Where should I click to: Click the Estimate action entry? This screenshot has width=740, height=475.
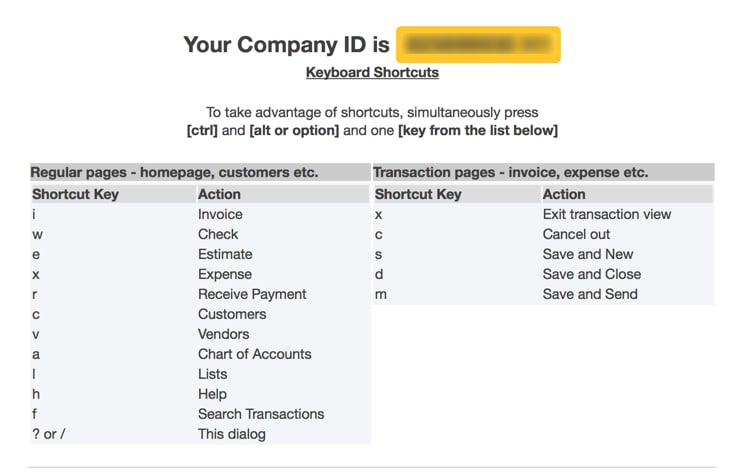click(x=225, y=254)
